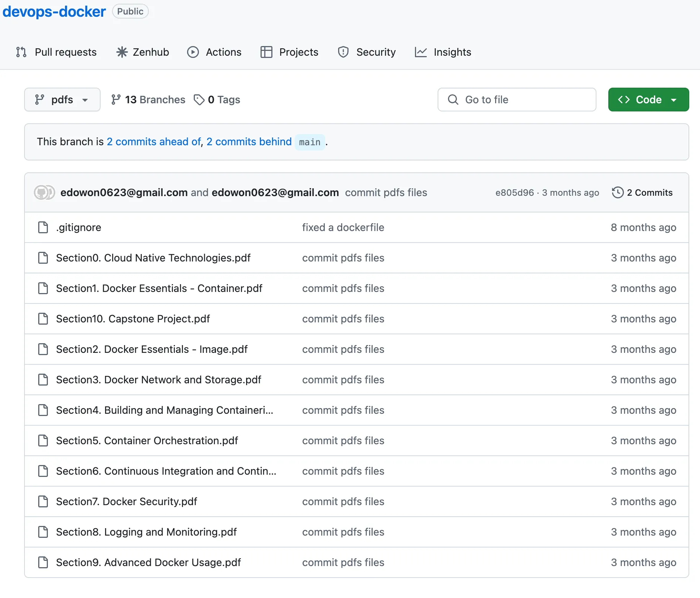Viewport: 700px width, 598px height.
Task: Open commit message in Section9 Advanced Docker row
Action: tap(343, 562)
